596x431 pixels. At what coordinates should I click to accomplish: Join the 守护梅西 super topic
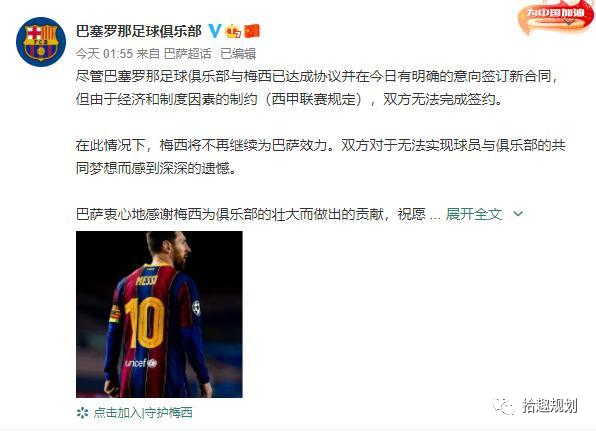[x=143, y=413]
